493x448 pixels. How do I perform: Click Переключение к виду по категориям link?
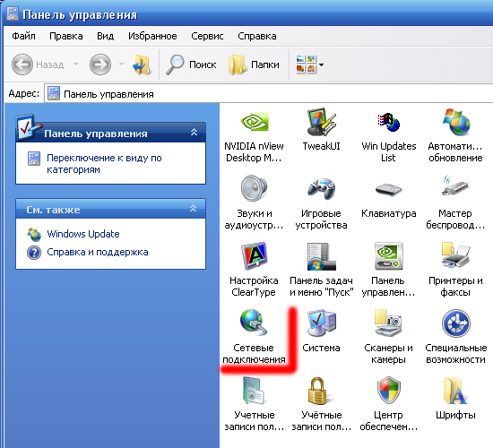[x=104, y=163]
